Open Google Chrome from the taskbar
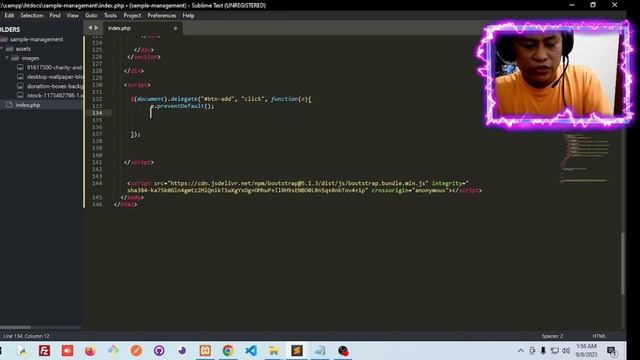 [228, 351]
